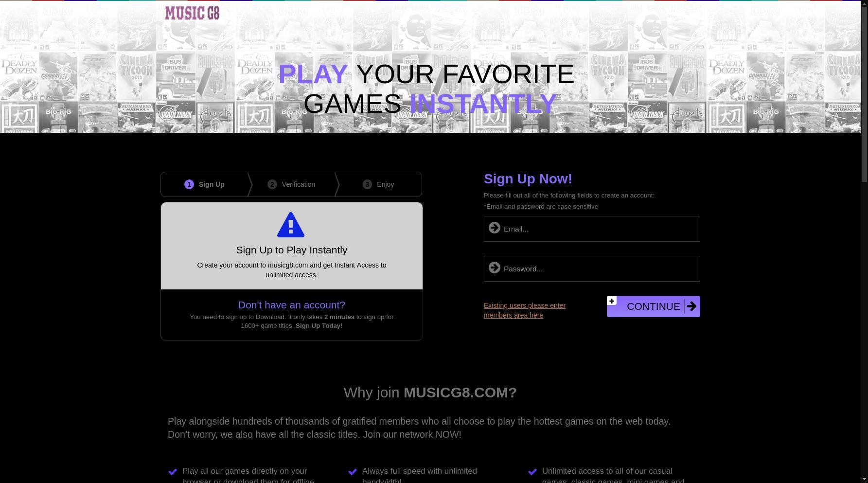The image size is (868, 483).
Task: Open the existing users members area link
Action: [x=525, y=310]
